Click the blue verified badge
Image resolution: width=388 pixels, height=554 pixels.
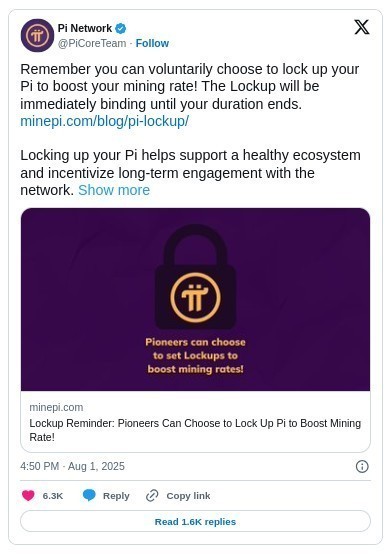pyautogui.click(x=121, y=28)
